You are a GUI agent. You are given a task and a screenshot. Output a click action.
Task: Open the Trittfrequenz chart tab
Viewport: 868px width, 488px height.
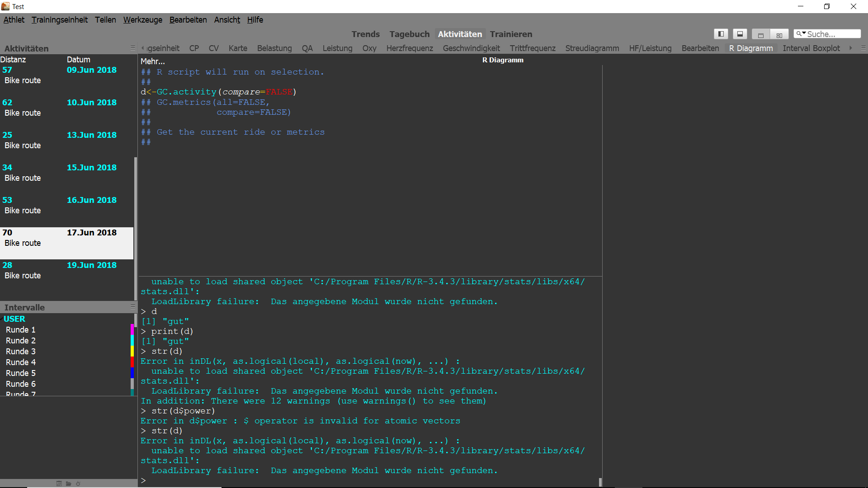point(533,48)
